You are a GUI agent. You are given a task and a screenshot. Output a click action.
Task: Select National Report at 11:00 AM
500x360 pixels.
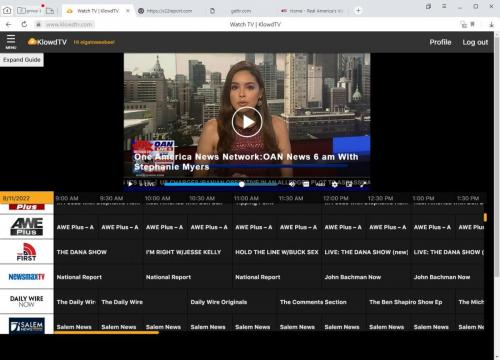coord(277,277)
